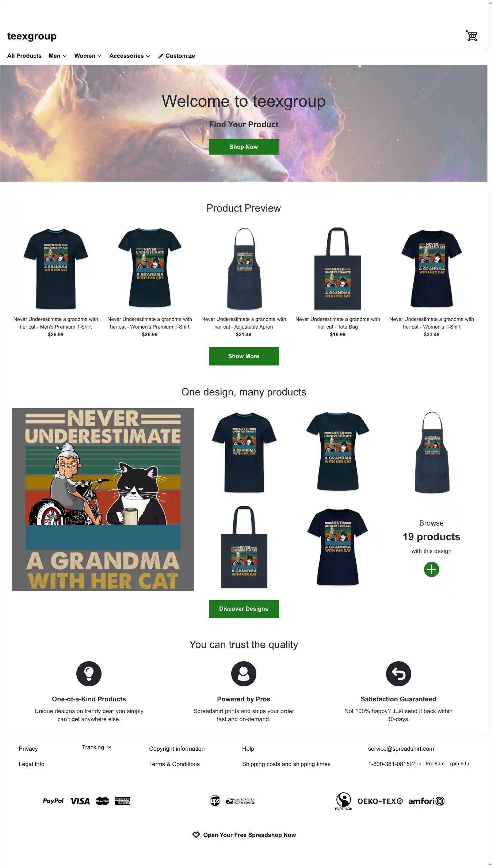Expand the Women dropdown menu
Viewport: 493px width, 868px height.
coord(88,56)
